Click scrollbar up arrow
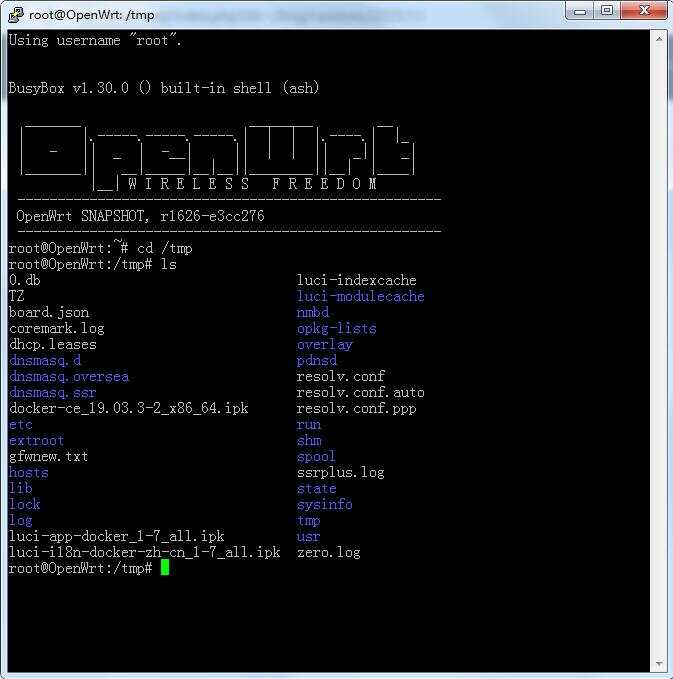The width and height of the screenshot is (673, 679). coord(659,39)
